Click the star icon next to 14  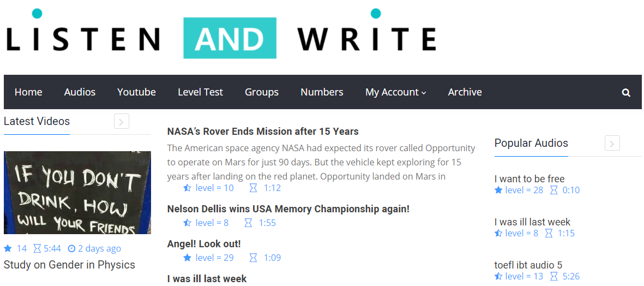(x=8, y=249)
